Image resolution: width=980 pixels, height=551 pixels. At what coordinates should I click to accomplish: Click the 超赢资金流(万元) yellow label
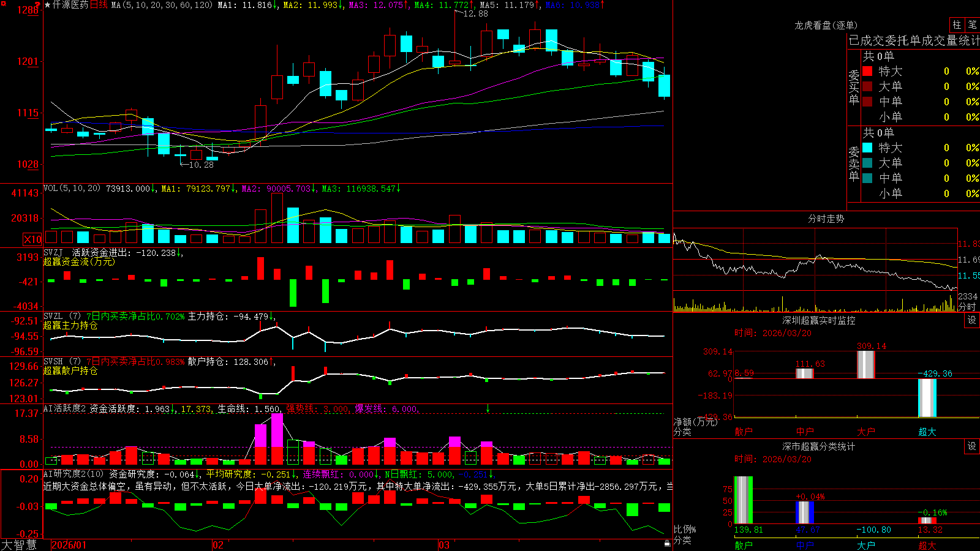[79, 261]
